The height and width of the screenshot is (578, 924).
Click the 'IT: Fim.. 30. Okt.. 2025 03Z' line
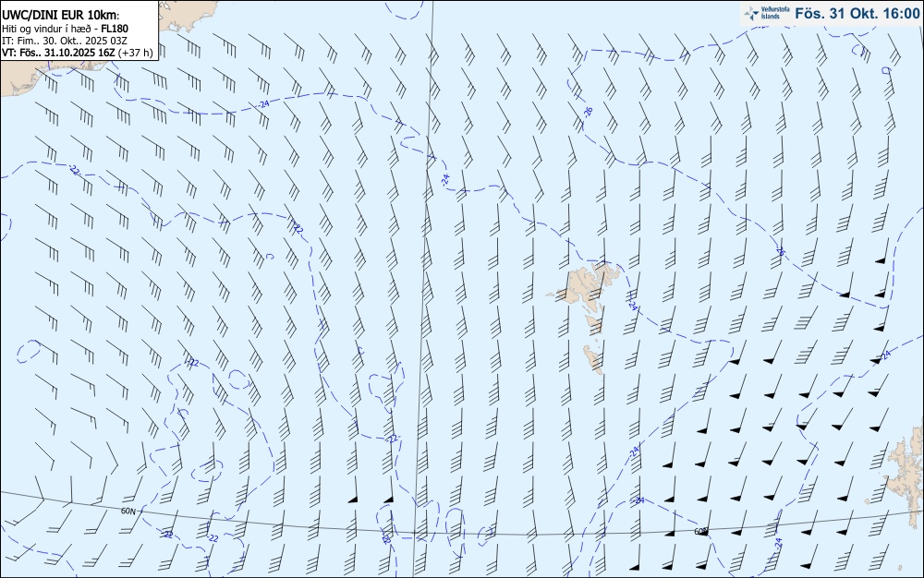coord(64,41)
